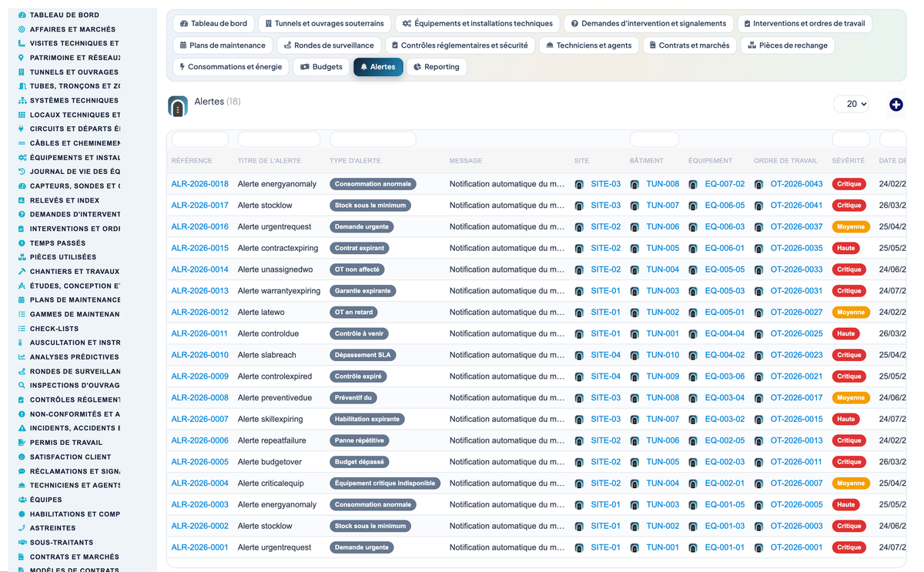Viewport: 924px width, 572px height.
Task: Click the Habilitations et compétences sidebar icon
Action: pyautogui.click(x=22, y=513)
